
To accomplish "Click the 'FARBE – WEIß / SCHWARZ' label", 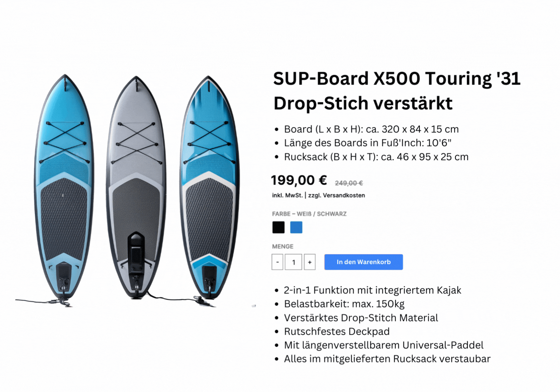I will tap(309, 214).
